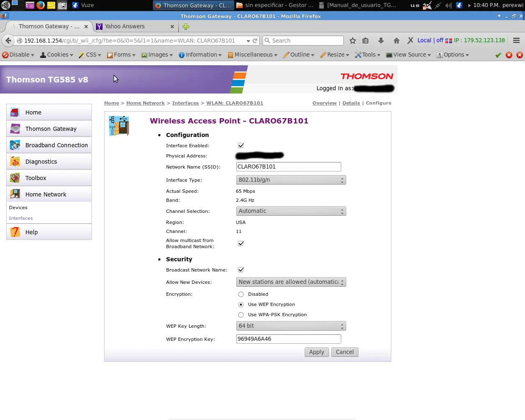
Task: Launch Firefox from the top panel
Action: tap(41, 5)
